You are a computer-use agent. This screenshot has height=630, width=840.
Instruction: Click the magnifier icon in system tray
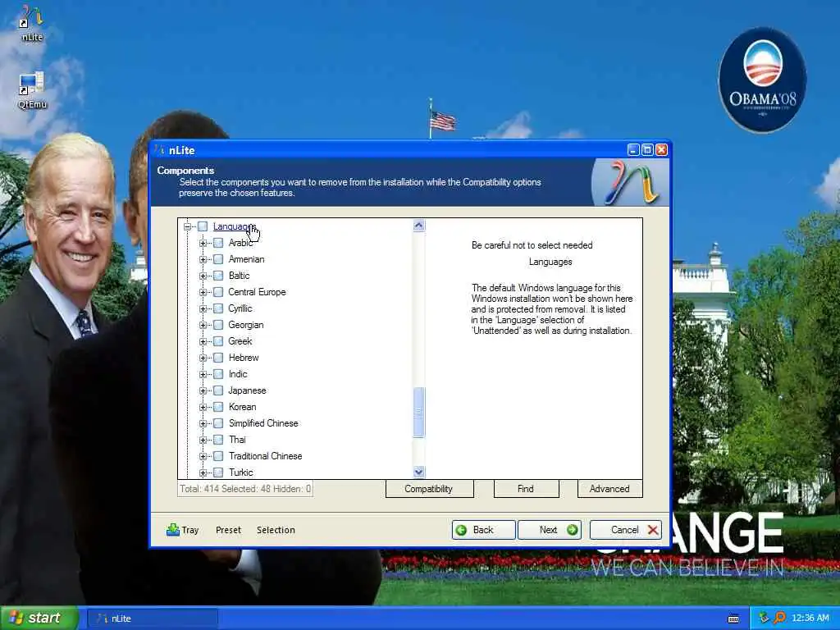[x=779, y=618]
